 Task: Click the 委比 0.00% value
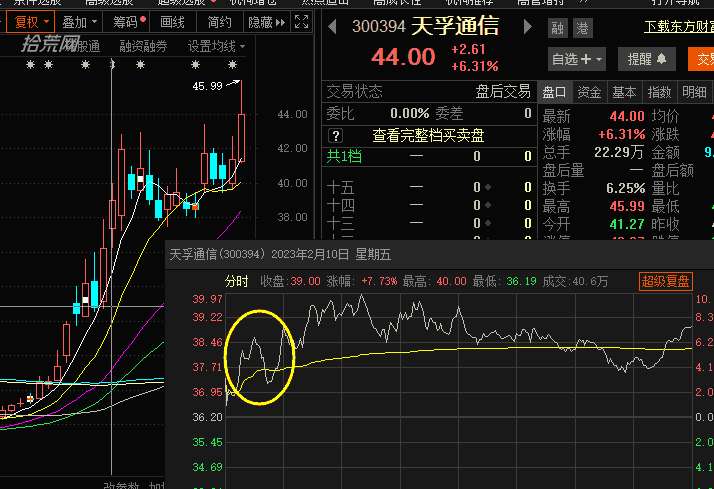click(x=409, y=113)
